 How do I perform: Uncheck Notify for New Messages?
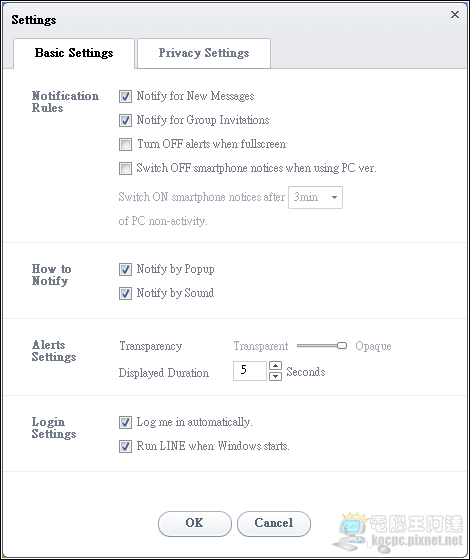pos(125,96)
